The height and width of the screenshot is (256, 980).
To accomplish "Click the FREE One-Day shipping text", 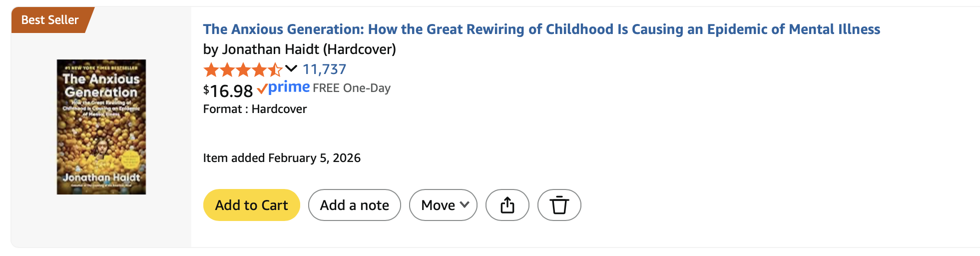I will (x=352, y=88).
